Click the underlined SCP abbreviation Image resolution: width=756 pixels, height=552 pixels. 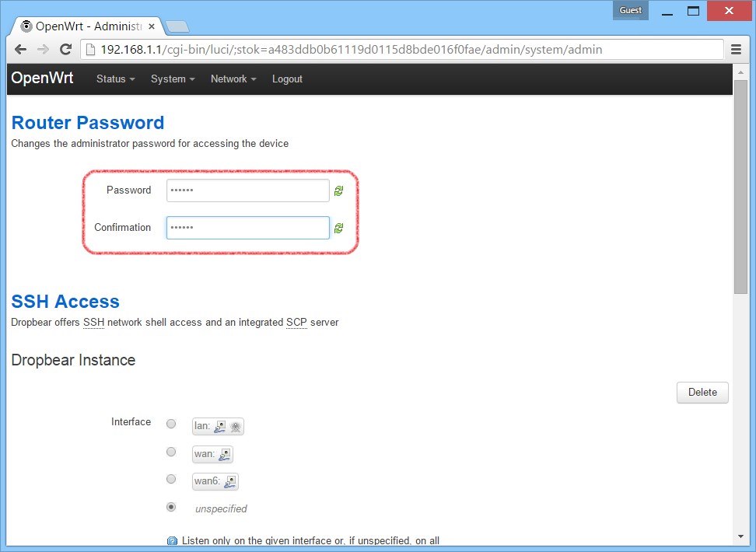click(x=296, y=322)
